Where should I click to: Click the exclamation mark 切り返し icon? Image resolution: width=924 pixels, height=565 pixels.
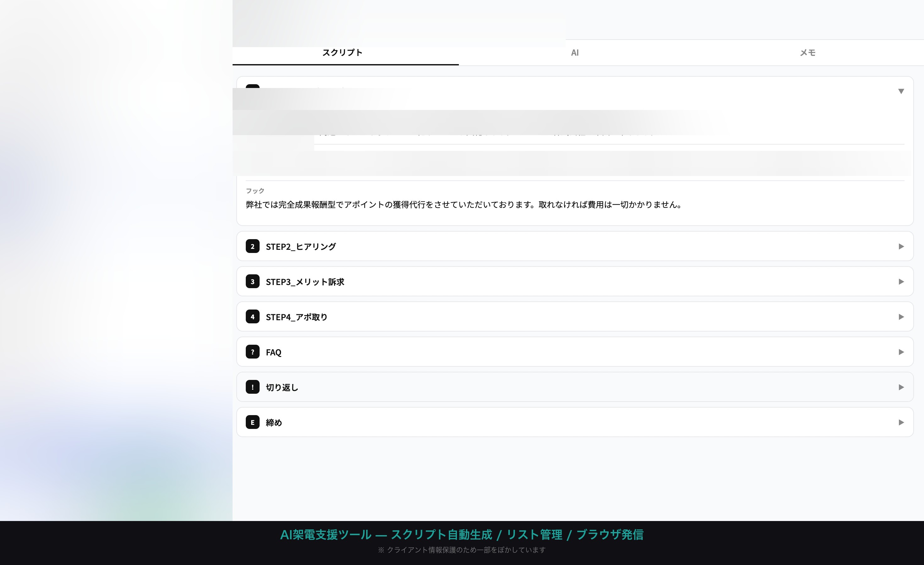click(x=252, y=387)
